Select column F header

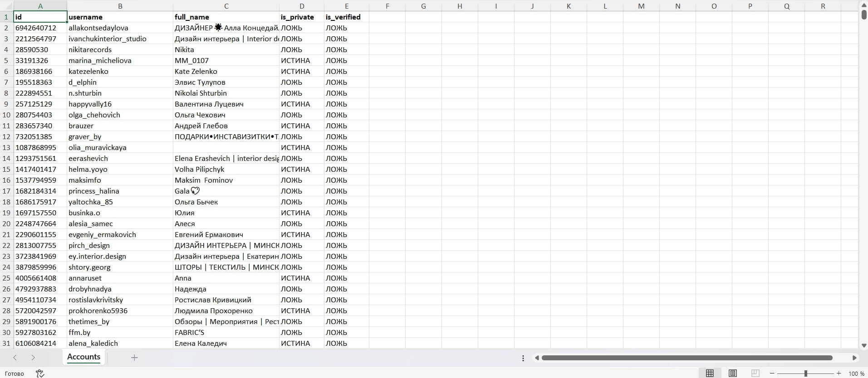coord(387,6)
